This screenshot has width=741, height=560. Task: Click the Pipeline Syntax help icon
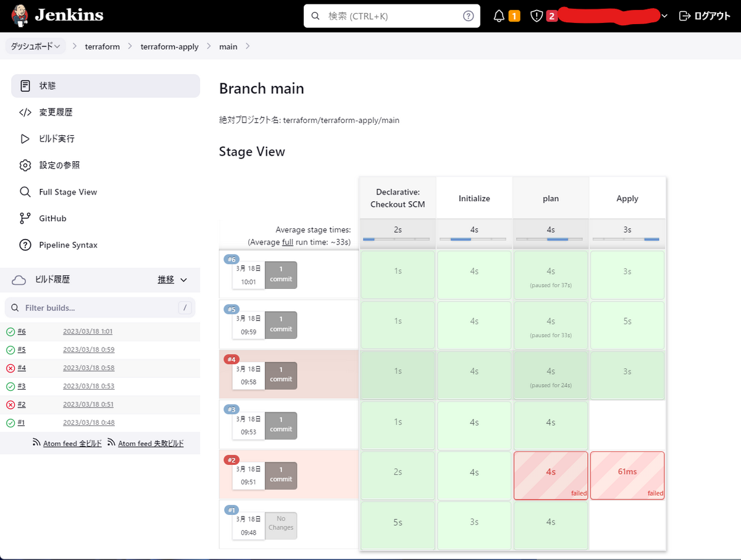pyautogui.click(x=25, y=245)
